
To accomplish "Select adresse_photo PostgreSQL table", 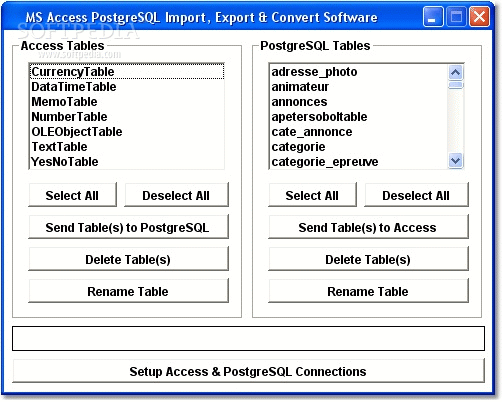I will pyautogui.click(x=359, y=72).
